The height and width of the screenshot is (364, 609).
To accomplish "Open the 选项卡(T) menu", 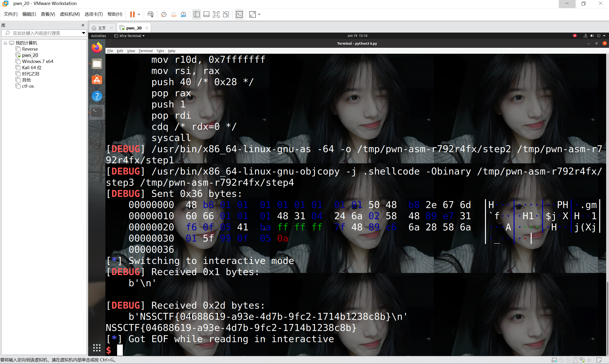I will click(94, 14).
